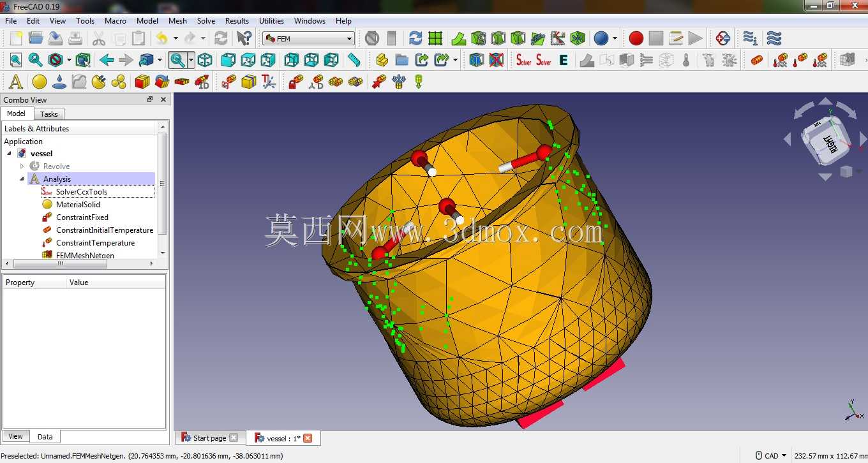This screenshot has height=463, width=868.
Task: Click the CalculiX Solver icon in toolbar
Action: pyautogui.click(x=524, y=60)
